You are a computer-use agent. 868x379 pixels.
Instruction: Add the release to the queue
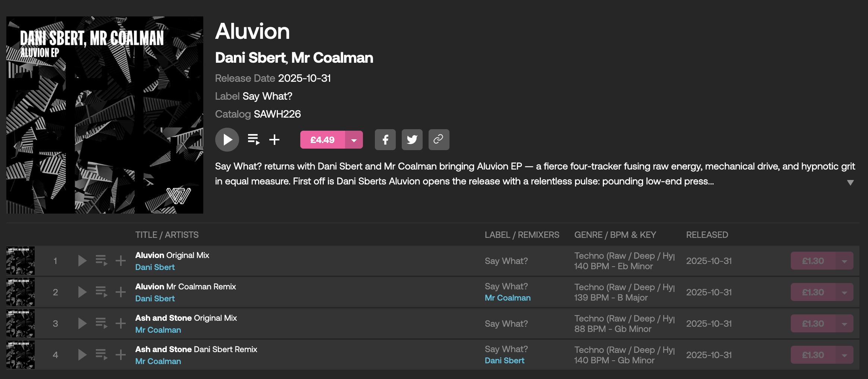point(254,140)
